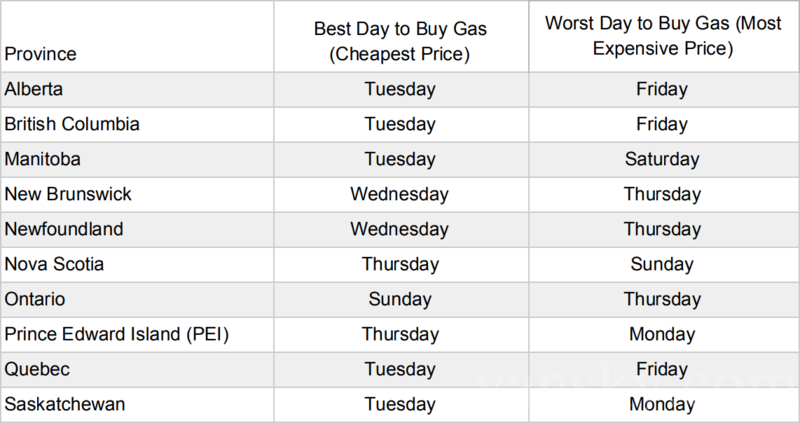Click Saskatchewan's best day cell, Tuesday
This screenshot has width=800, height=423.
pyautogui.click(x=400, y=404)
